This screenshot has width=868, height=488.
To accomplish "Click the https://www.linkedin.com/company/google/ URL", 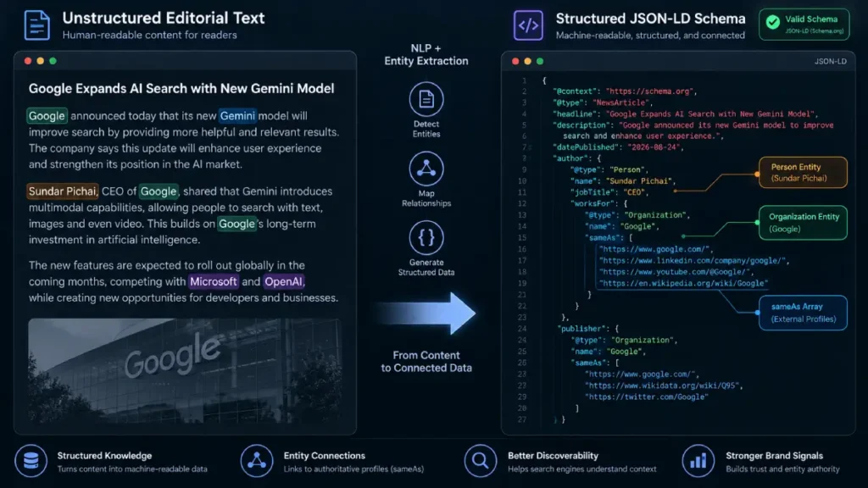I will click(693, 261).
